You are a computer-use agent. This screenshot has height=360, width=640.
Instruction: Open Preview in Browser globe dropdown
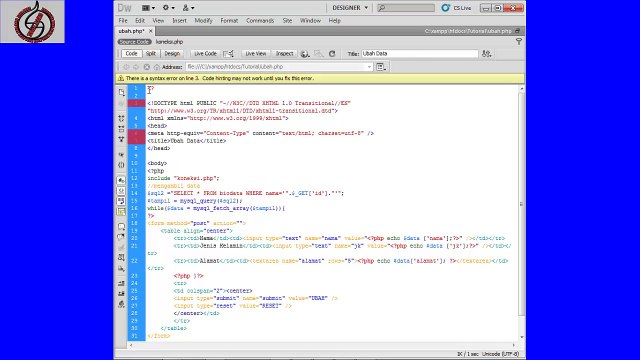(x=304, y=53)
